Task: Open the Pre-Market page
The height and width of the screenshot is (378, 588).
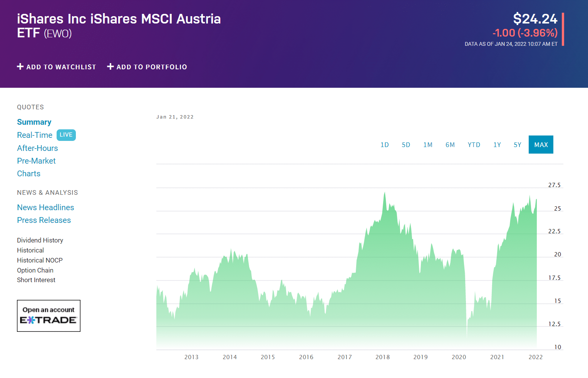Action: click(x=36, y=161)
